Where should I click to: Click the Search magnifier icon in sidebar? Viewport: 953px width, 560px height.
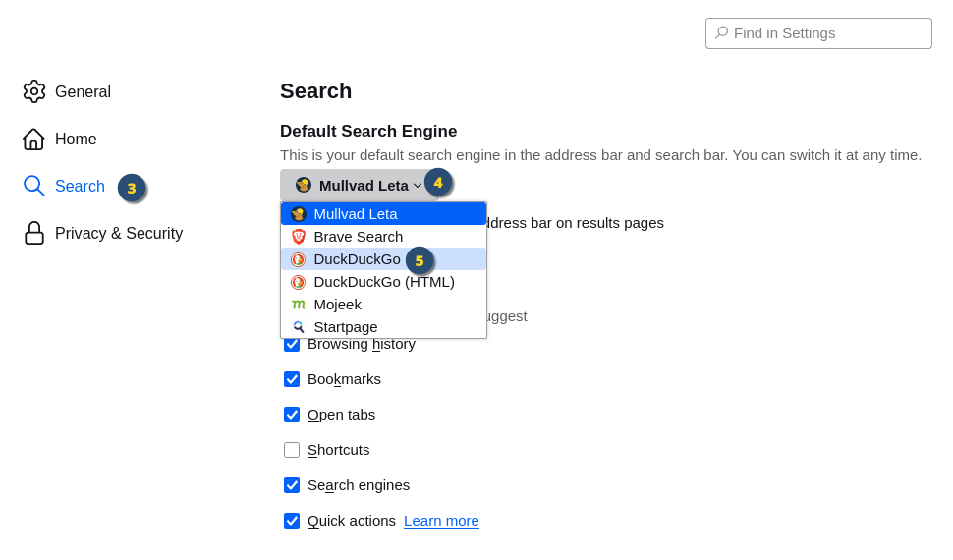pos(34,186)
